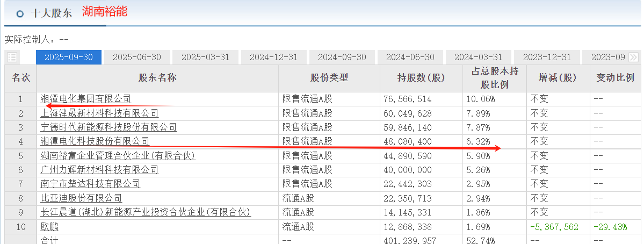Click 流通A股 in the 比亚迪 row
Viewport: 644px width, 244px height.
pyautogui.click(x=298, y=198)
